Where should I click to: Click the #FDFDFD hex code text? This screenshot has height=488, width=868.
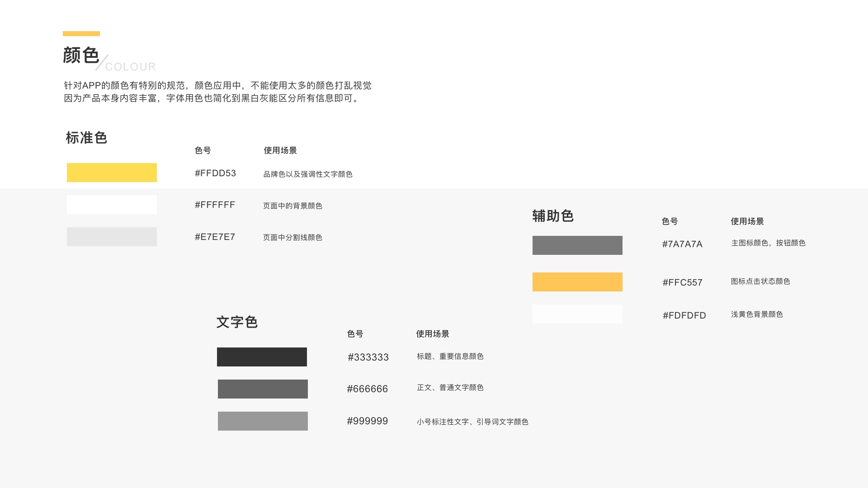tap(684, 316)
